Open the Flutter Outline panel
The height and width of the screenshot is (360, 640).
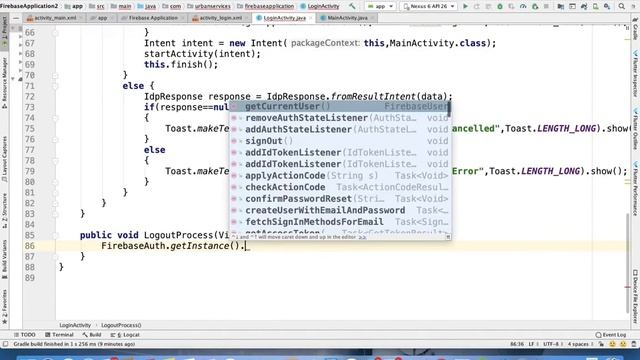pyautogui.click(x=635, y=129)
